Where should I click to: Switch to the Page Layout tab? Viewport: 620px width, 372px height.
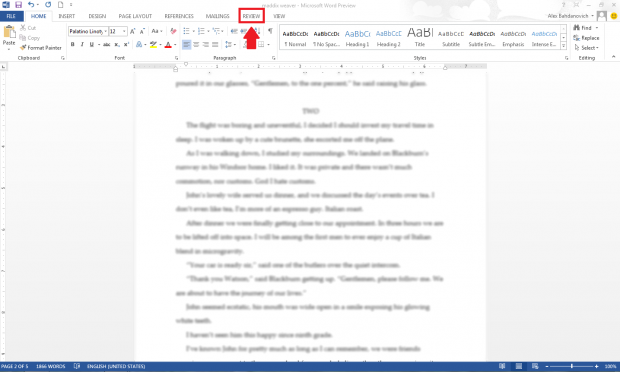[x=135, y=16]
